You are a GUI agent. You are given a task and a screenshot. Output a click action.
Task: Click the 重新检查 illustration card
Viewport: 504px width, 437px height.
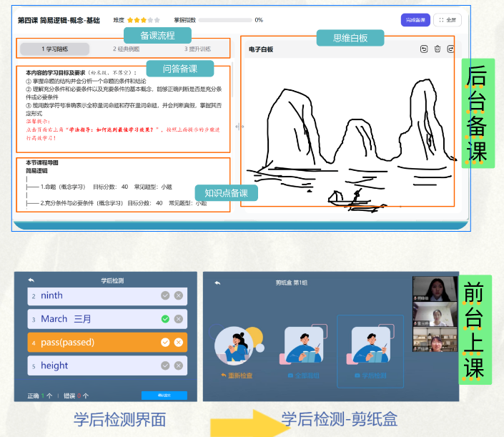[x=237, y=345]
